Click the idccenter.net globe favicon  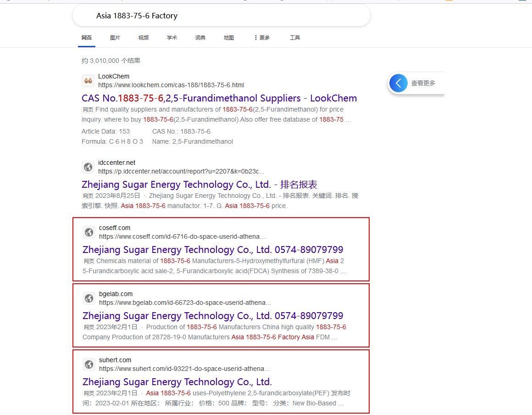tap(88, 167)
